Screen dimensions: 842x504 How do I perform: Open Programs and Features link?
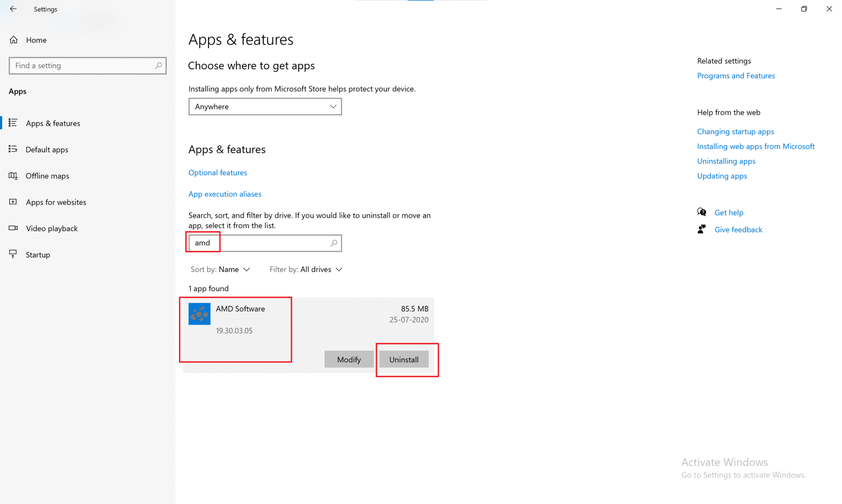click(736, 76)
